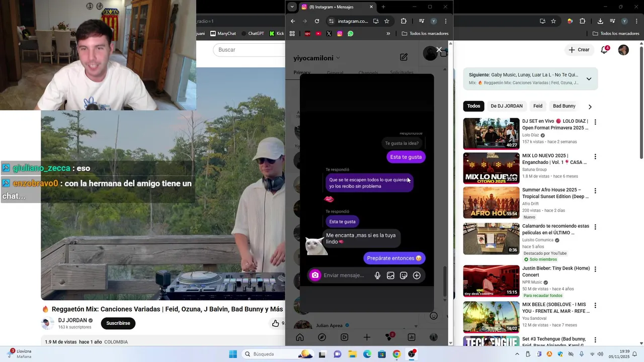Open the sticker picker icon in chat
Screen dimensions: 644x362
click(x=404, y=276)
